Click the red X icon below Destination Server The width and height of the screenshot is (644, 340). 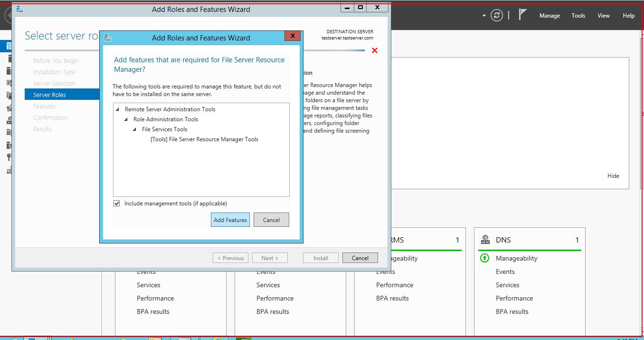[375, 50]
